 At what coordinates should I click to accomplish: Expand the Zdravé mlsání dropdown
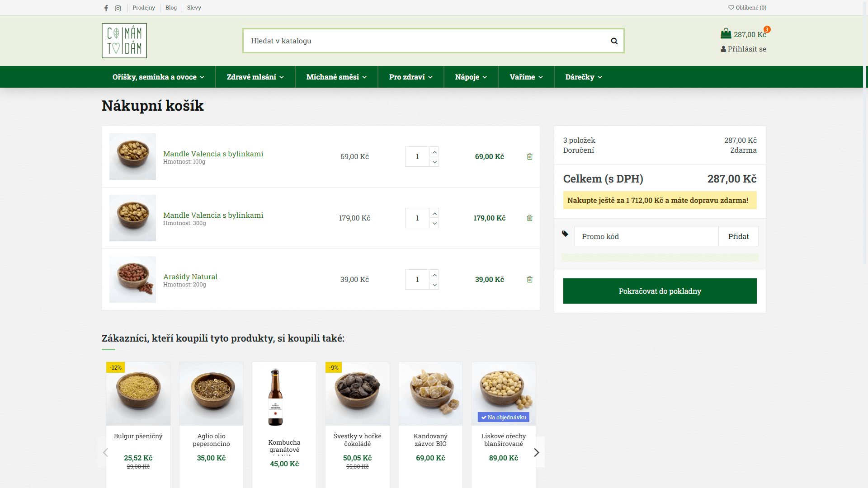click(255, 77)
